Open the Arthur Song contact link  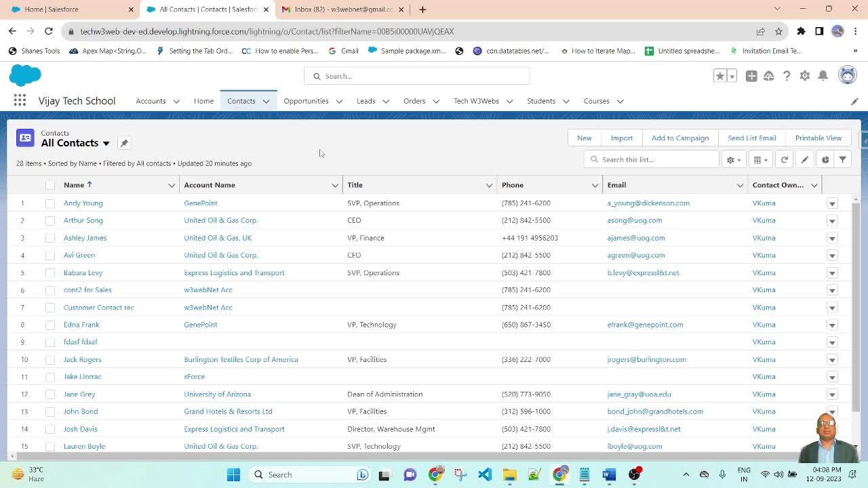pyautogui.click(x=83, y=220)
